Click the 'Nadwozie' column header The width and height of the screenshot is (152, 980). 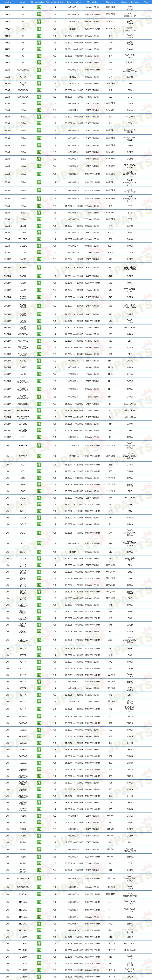tap(111, 2)
